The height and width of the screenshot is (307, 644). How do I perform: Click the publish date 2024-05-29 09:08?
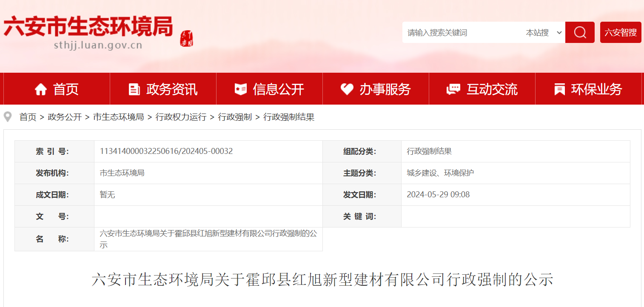coord(438,195)
